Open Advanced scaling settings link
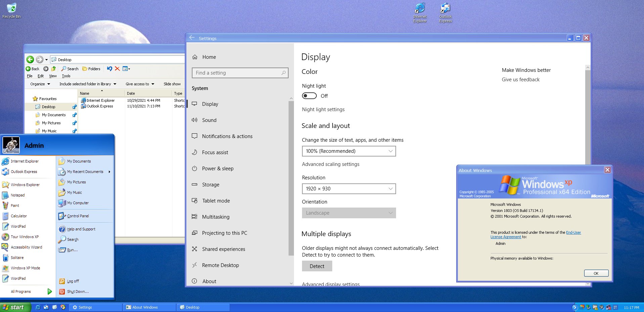The image size is (644, 312). 331,164
